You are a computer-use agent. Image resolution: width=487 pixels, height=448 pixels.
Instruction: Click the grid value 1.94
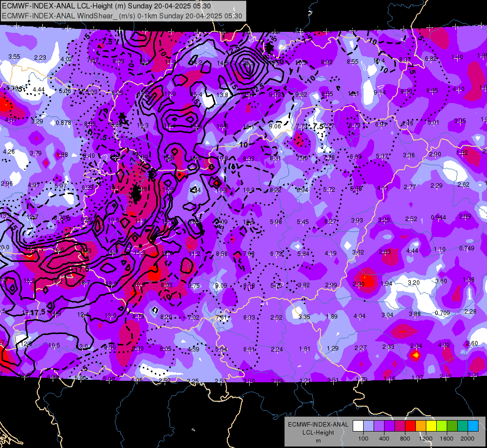(387, 284)
